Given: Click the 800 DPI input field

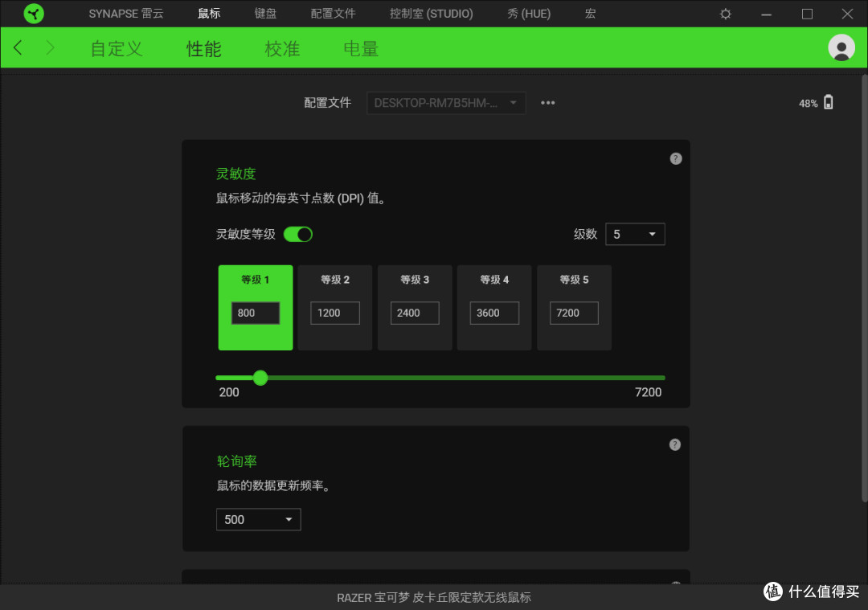Looking at the screenshot, I should [256, 313].
